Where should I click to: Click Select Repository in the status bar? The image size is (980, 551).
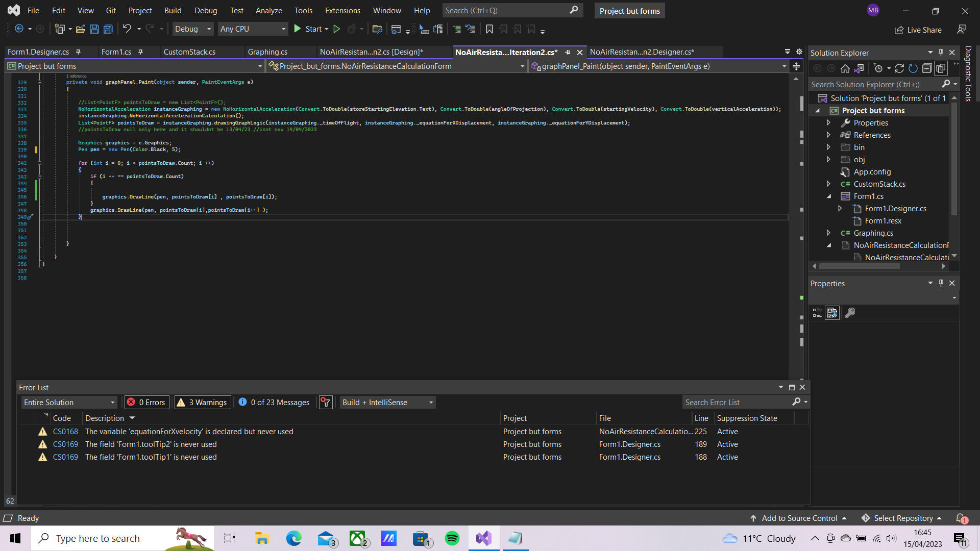tap(903, 518)
